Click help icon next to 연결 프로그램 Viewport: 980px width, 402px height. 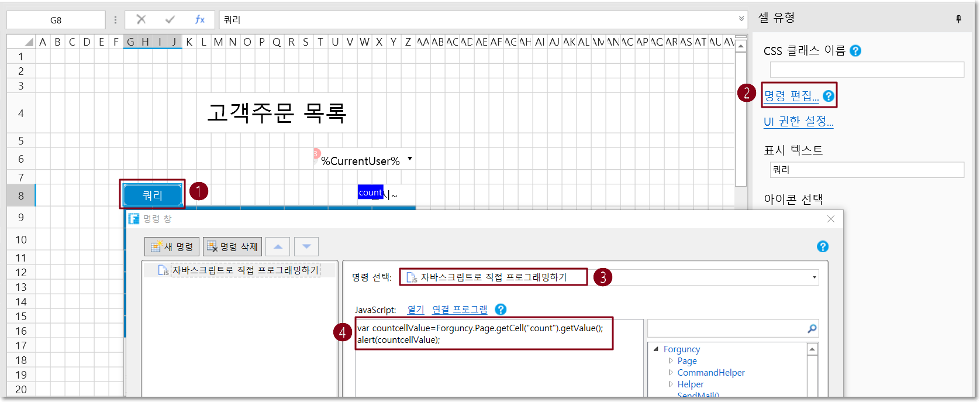click(501, 310)
